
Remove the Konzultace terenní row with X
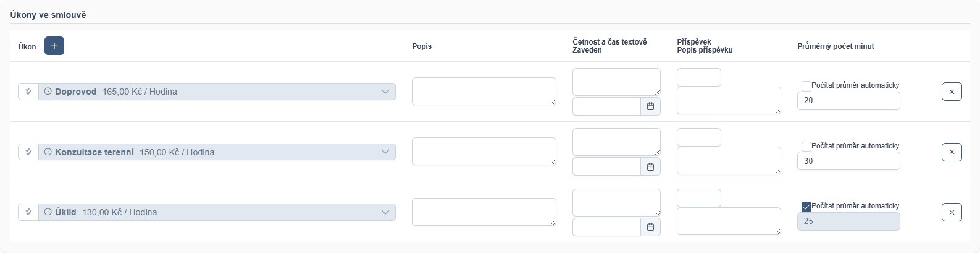(952, 152)
